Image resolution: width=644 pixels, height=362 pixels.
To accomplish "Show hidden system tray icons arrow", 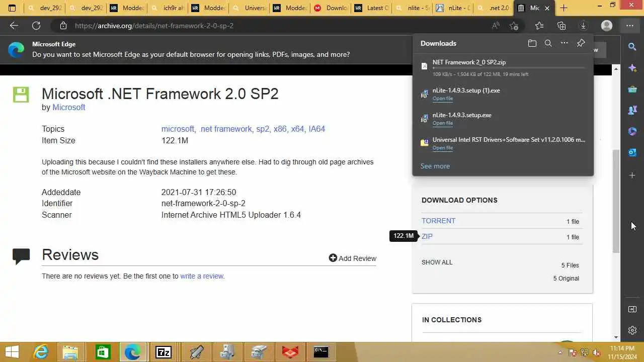I will [x=560, y=352].
